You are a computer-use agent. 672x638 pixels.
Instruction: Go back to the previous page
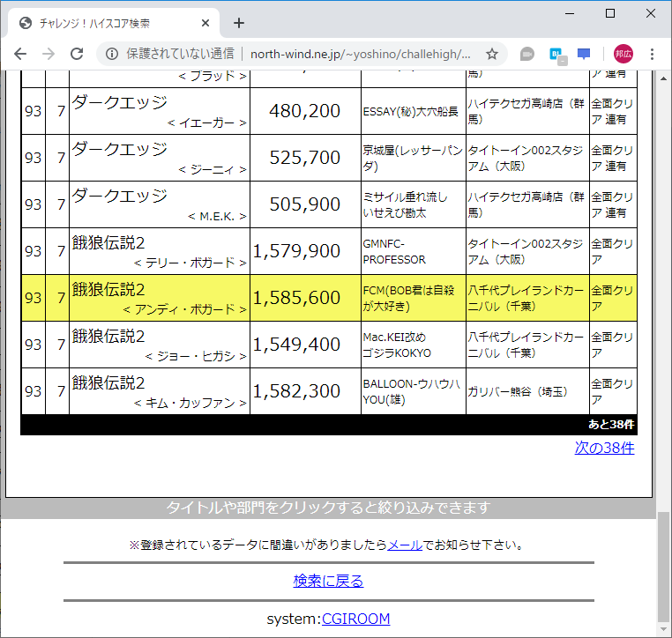click(20, 54)
